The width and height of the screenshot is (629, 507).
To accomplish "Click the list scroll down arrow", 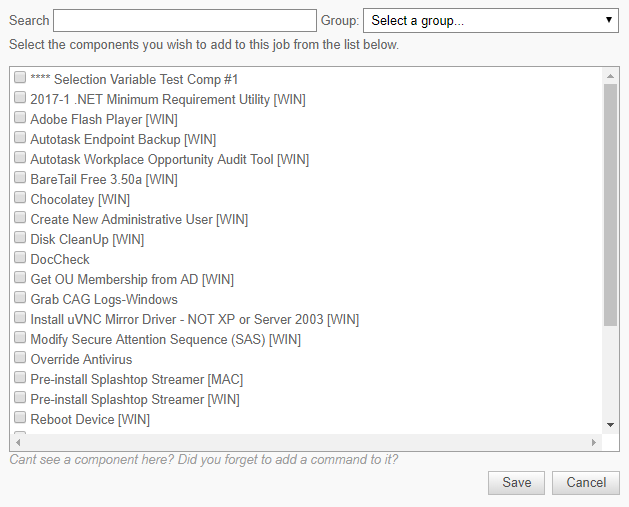I will 611,425.
